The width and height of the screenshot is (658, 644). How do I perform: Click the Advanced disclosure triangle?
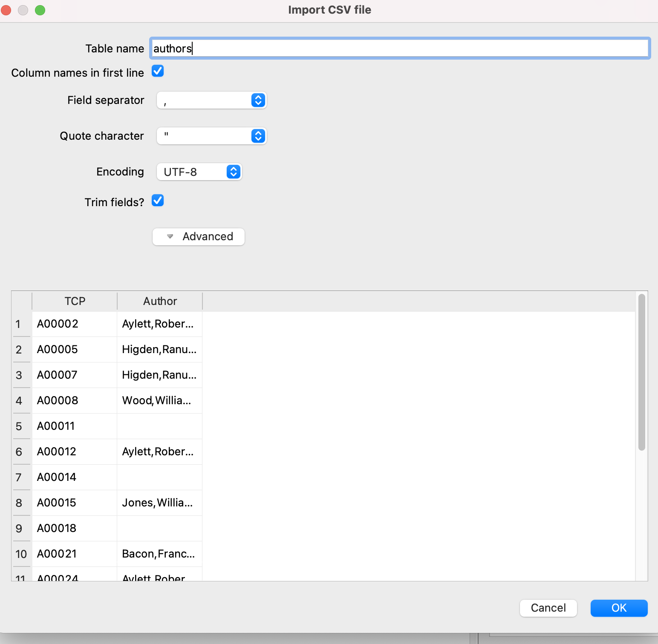tap(170, 237)
